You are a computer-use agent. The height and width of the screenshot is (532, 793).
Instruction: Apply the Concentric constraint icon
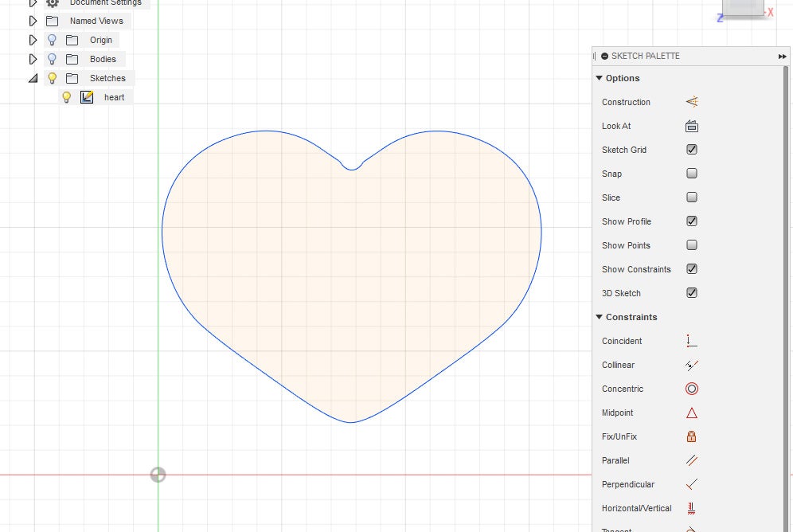pyautogui.click(x=691, y=389)
